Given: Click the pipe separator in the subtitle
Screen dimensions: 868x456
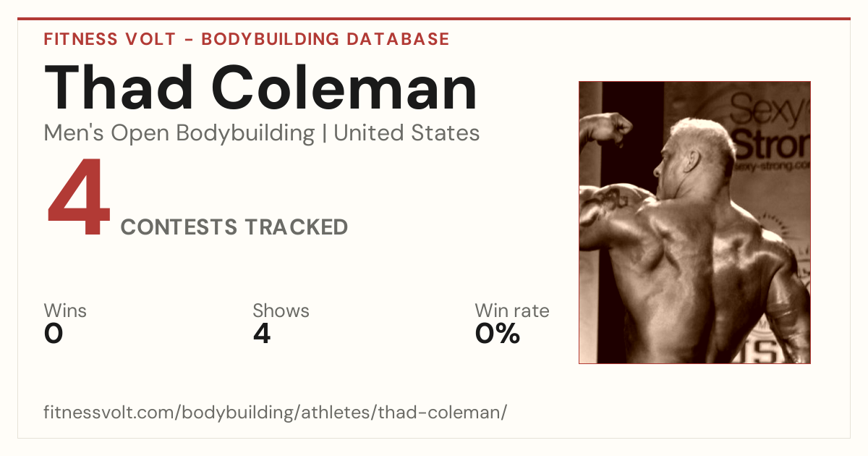Looking at the screenshot, I should (x=324, y=134).
